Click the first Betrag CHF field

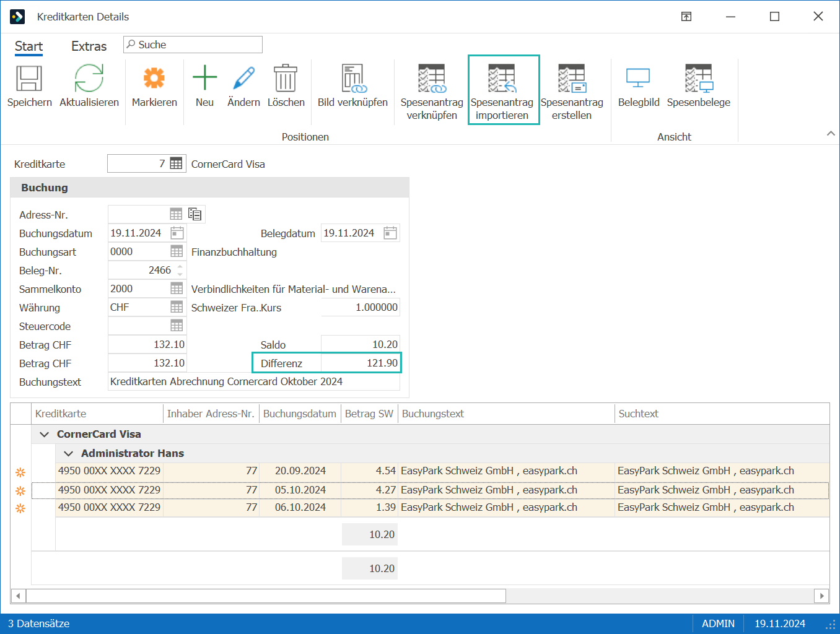[147, 344]
